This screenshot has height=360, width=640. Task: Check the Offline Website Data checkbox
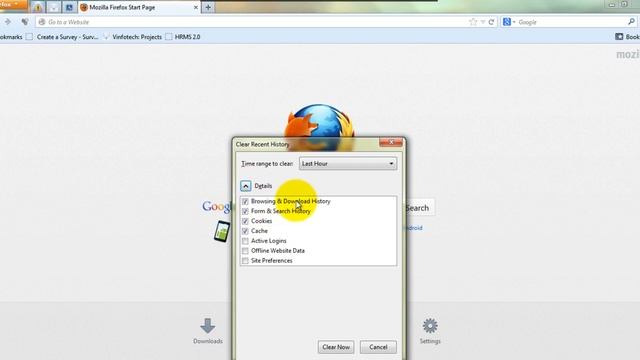(245, 251)
